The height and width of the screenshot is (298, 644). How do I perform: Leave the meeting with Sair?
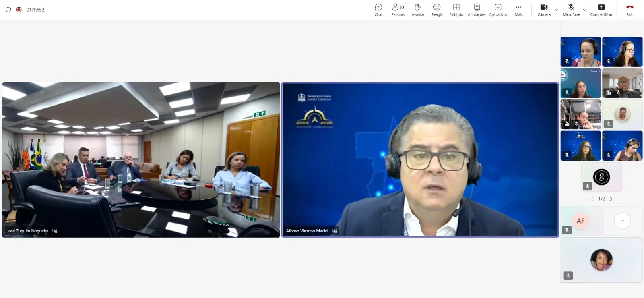[630, 10]
